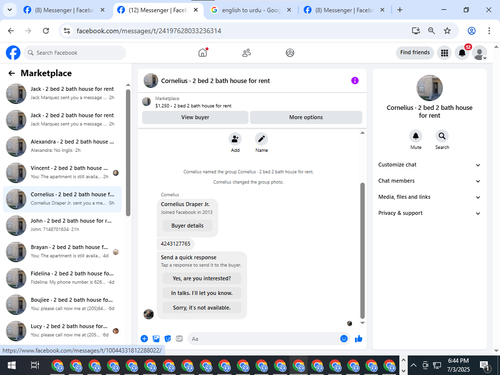Viewport: 500px width, 375px height.
Task: Expand Customize chat section
Action: click(x=429, y=165)
